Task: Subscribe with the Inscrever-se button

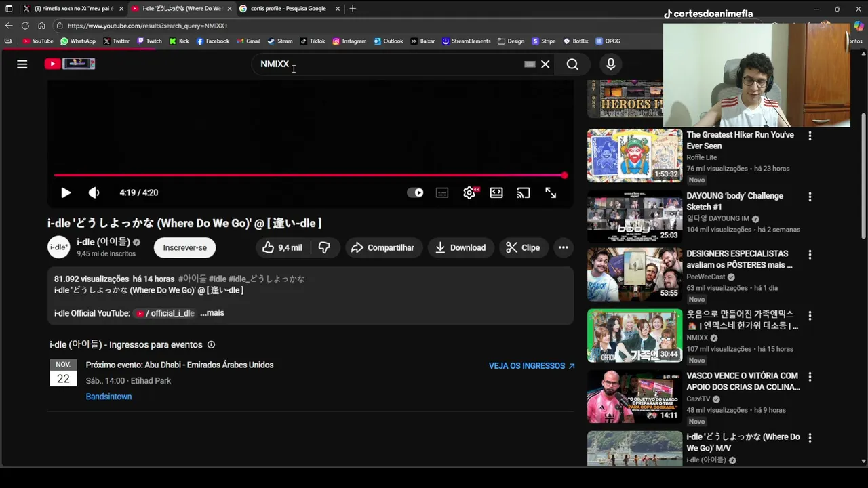Action: tap(184, 247)
